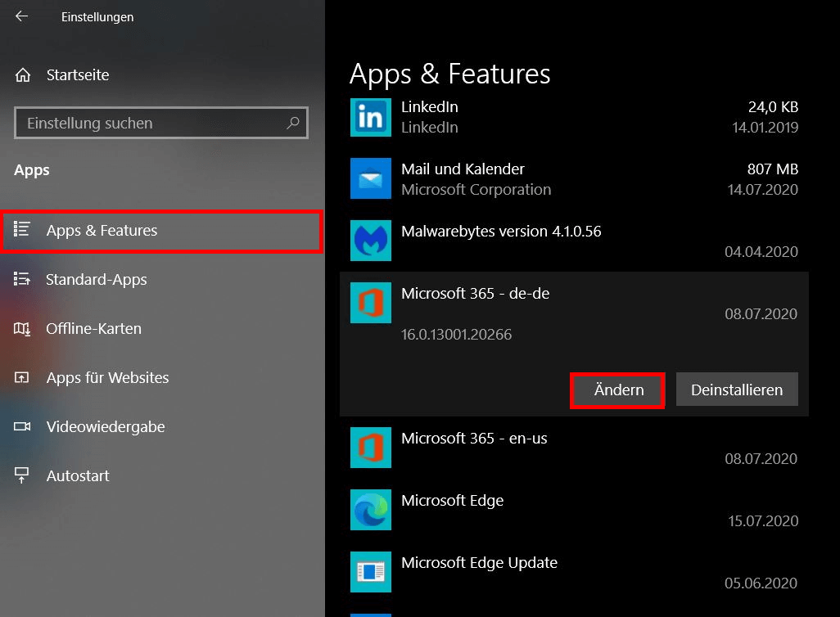The width and height of the screenshot is (840, 617).
Task: Click the 24,0 KB size value
Action: (x=773, y=107)
